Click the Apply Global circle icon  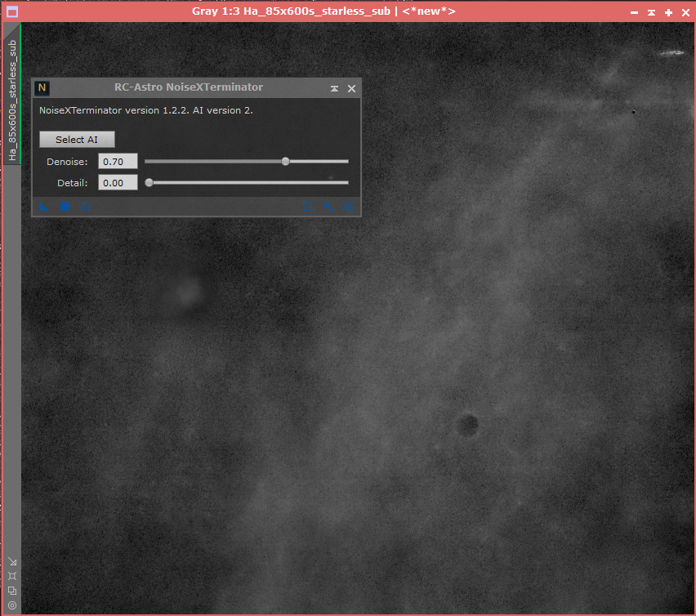click(x=86, y=207)
